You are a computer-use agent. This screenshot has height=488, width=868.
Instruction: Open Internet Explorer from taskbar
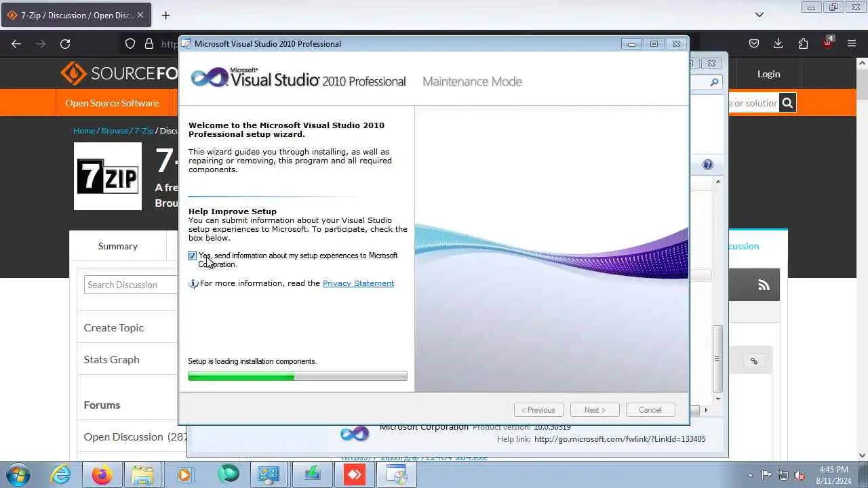[x=61, y=475]
